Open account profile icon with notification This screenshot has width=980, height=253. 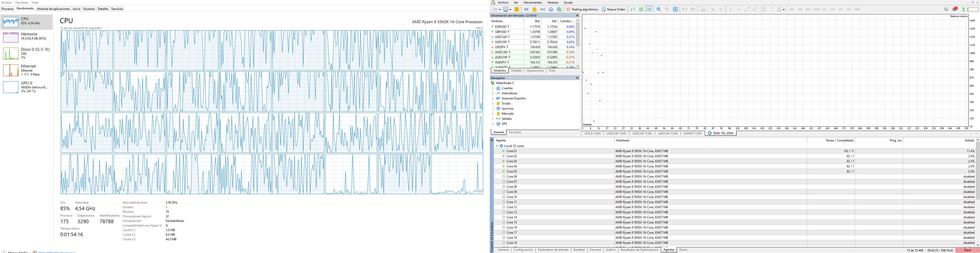954,9
